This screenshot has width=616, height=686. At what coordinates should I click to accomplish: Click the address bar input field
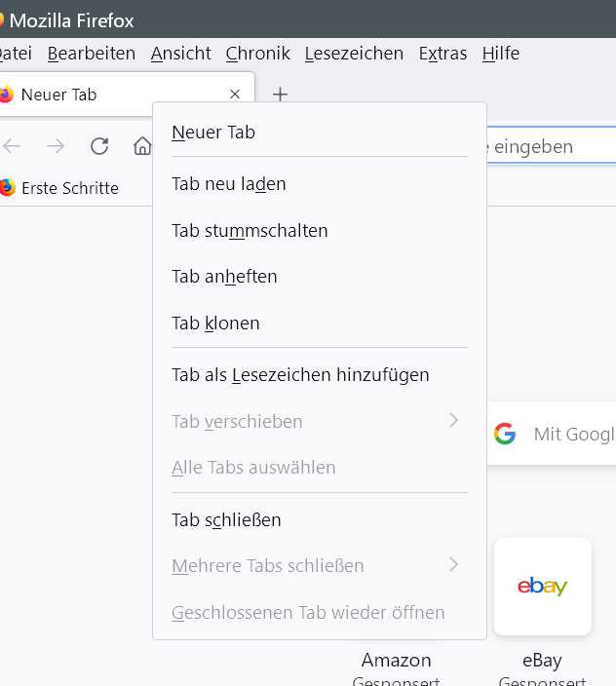click(551, 147)
